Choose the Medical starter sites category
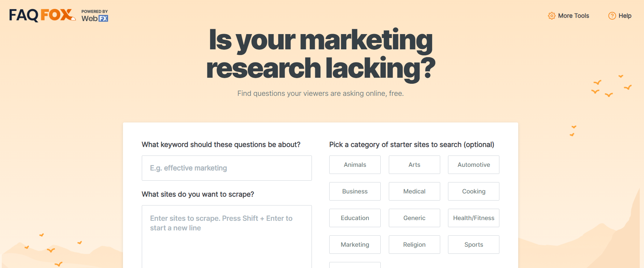 pos(414,191)
